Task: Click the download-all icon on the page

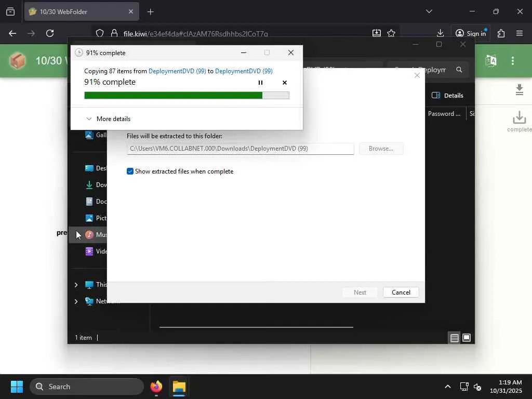Action: (519, 90)
